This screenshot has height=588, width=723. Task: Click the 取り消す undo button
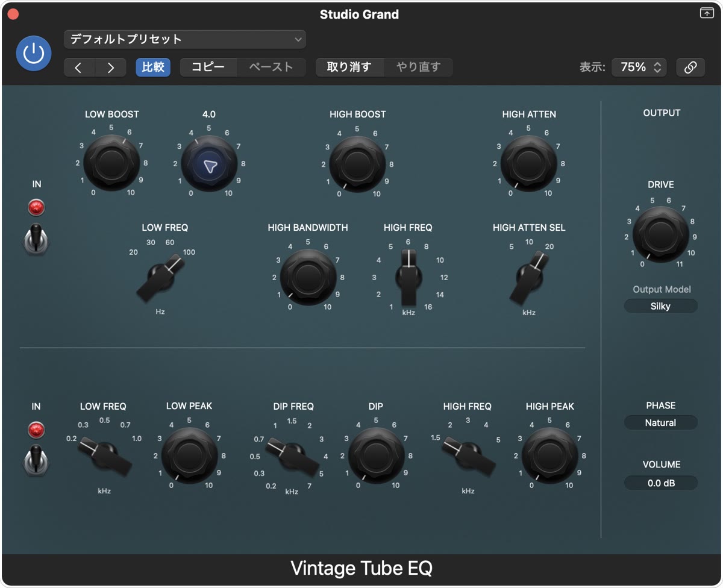point(349,67)
